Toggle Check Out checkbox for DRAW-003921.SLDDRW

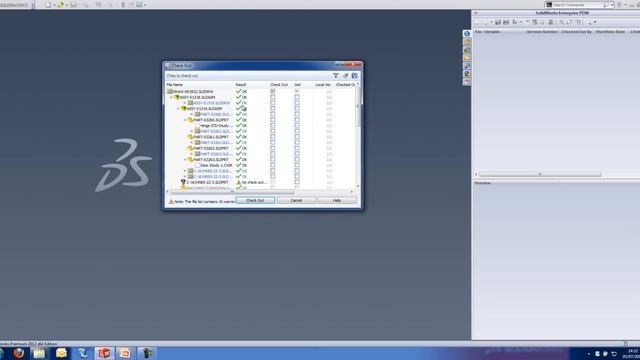coord(273,91)
